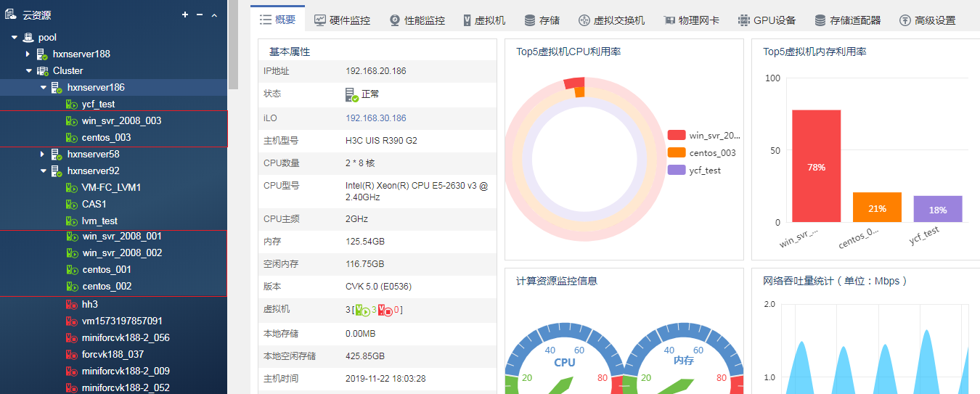Click the stopped VM count icon in 虚拟机 row
The image size is (980, 394).
(x=385, y=310)
